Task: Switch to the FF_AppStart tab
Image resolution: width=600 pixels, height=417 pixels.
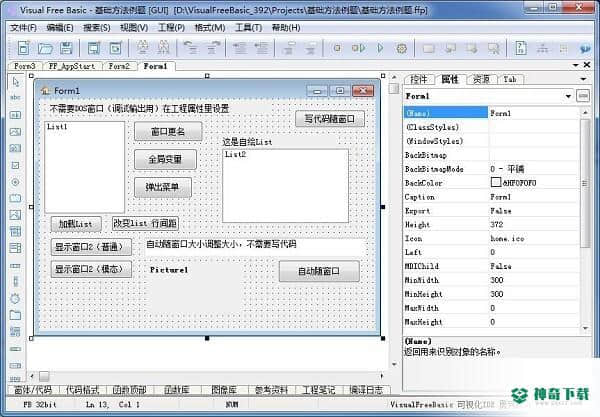Action: point(72,66)
